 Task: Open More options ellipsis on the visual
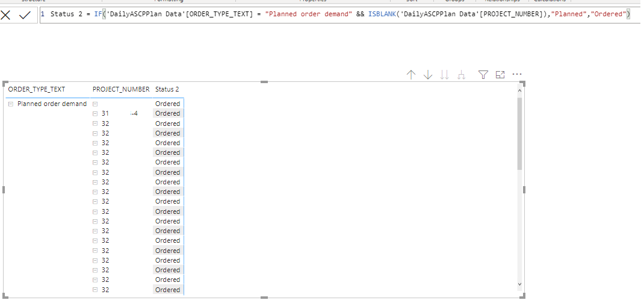coord(517,75)
